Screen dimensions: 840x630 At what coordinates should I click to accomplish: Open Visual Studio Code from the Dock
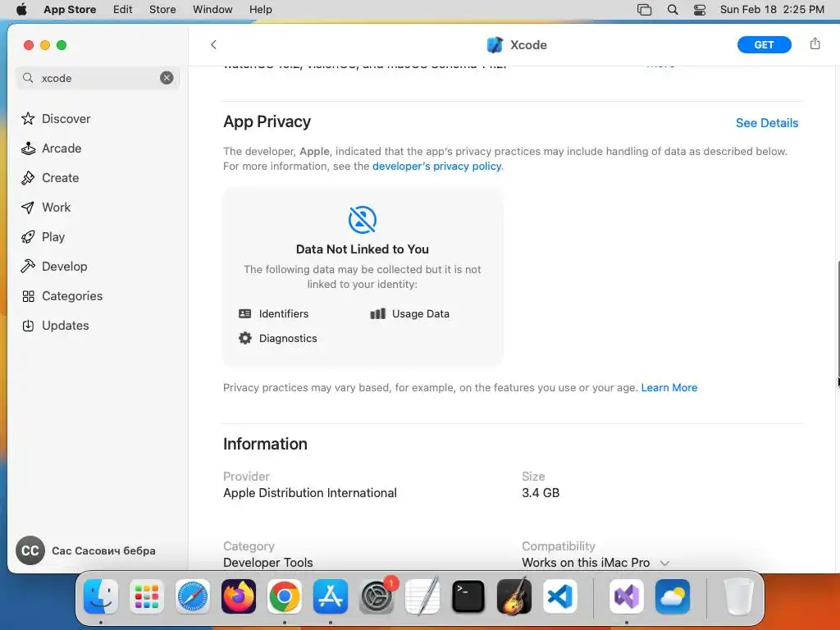[560, 596]
